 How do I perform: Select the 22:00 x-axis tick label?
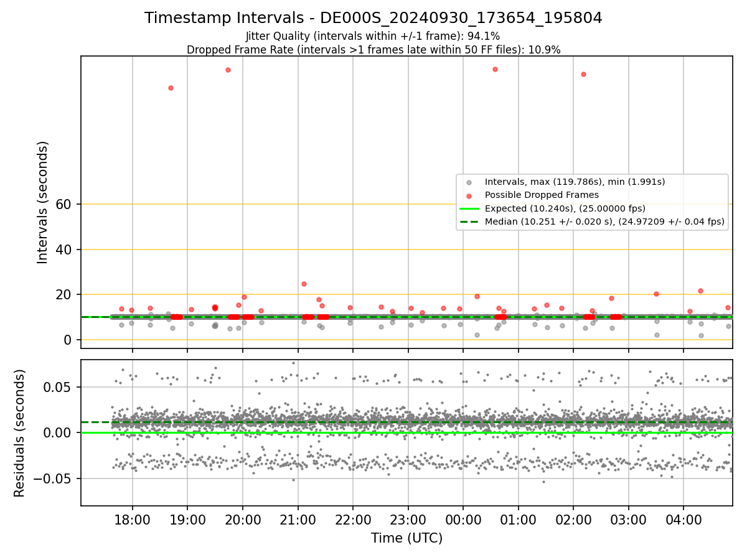[x=353, y=519]
